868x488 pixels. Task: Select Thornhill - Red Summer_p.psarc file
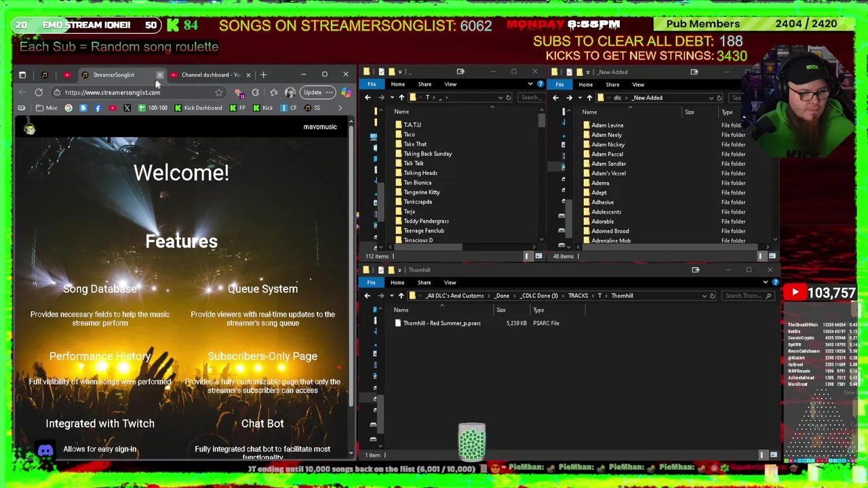(441, 323)
